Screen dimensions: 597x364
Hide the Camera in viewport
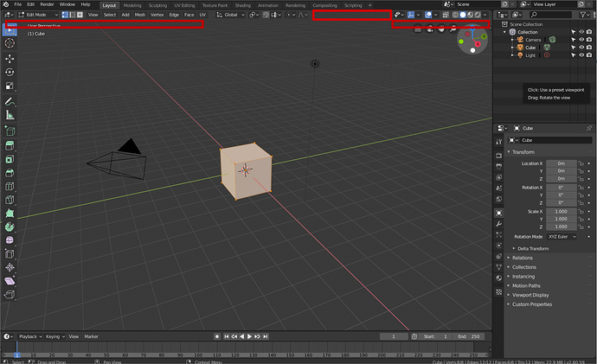[581, 40]
